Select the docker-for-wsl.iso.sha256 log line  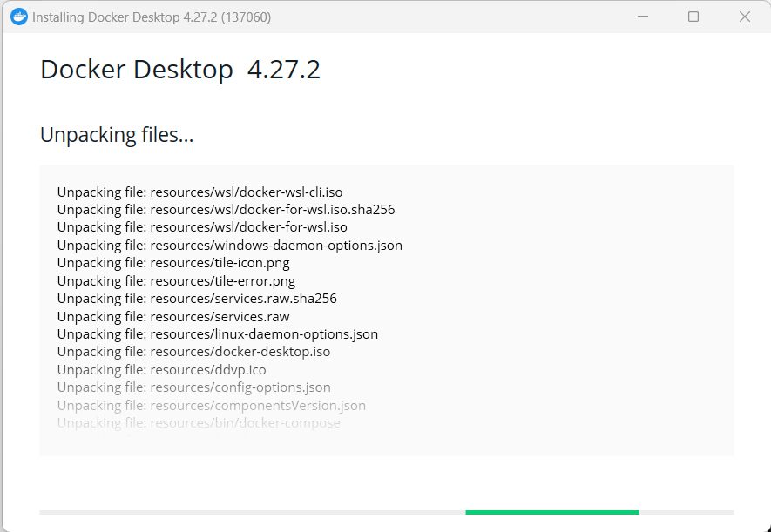226,210
